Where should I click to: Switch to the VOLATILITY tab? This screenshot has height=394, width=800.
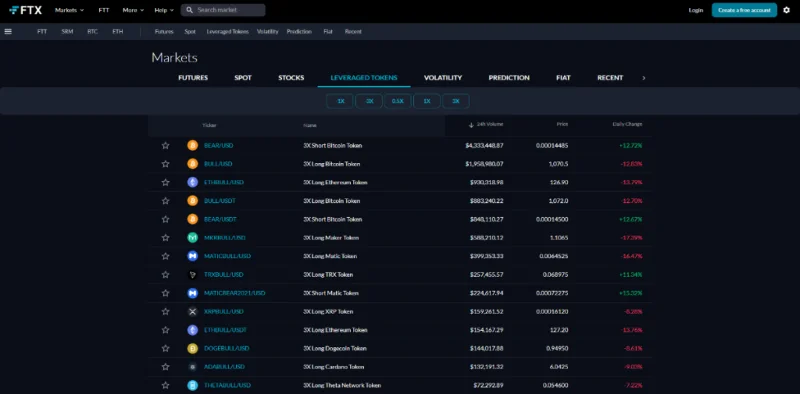click(443, 78)
